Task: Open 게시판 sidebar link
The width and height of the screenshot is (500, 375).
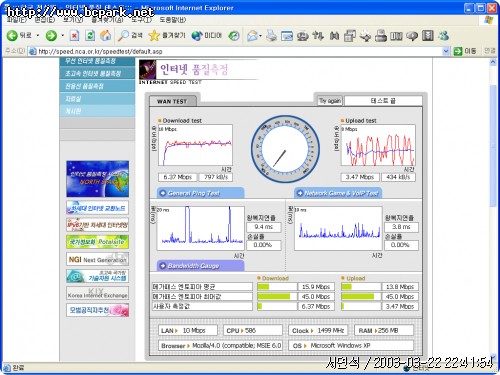Action: pyautogui.click(x=97, y=111)
